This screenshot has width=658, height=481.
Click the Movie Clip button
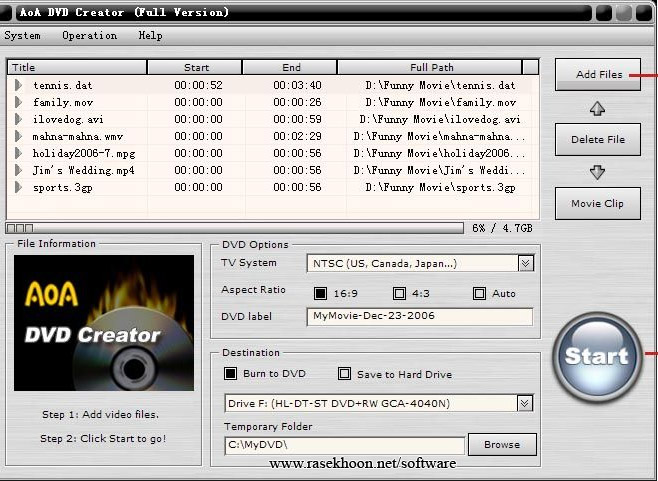[x=598, y=204]
